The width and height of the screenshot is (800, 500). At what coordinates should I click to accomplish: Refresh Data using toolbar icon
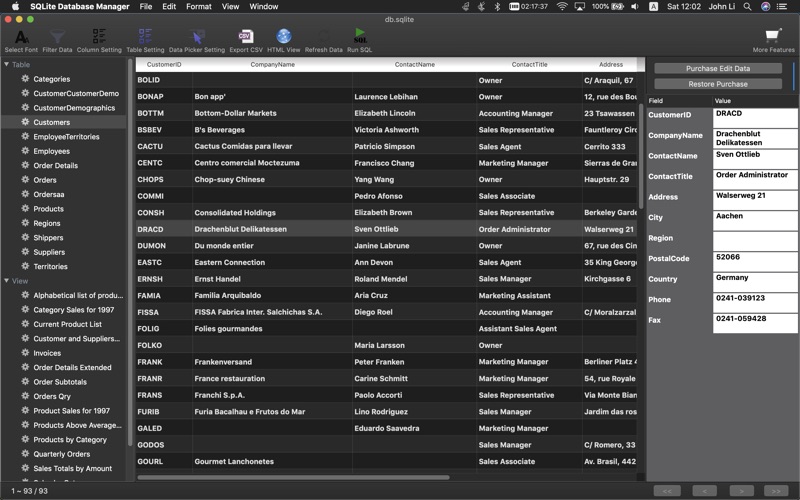pos(323,41)
